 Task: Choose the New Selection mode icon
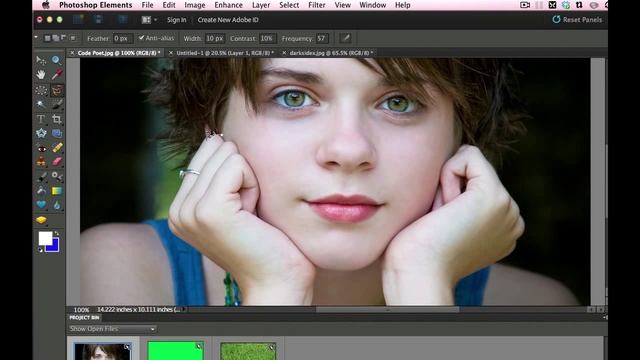point(47,38)
